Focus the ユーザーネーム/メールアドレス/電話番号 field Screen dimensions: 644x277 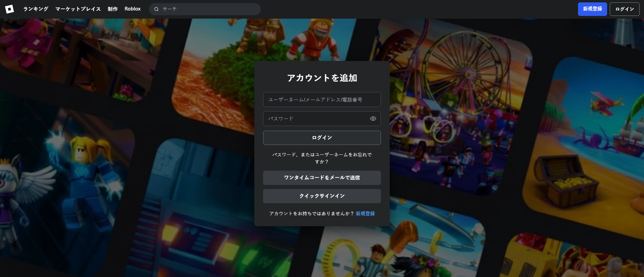click(x=322, y=100)
